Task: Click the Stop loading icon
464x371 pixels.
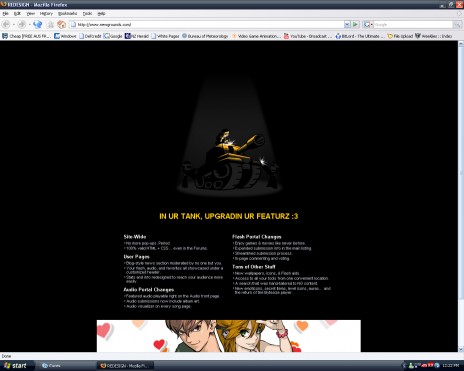Action: click(50, 24)
